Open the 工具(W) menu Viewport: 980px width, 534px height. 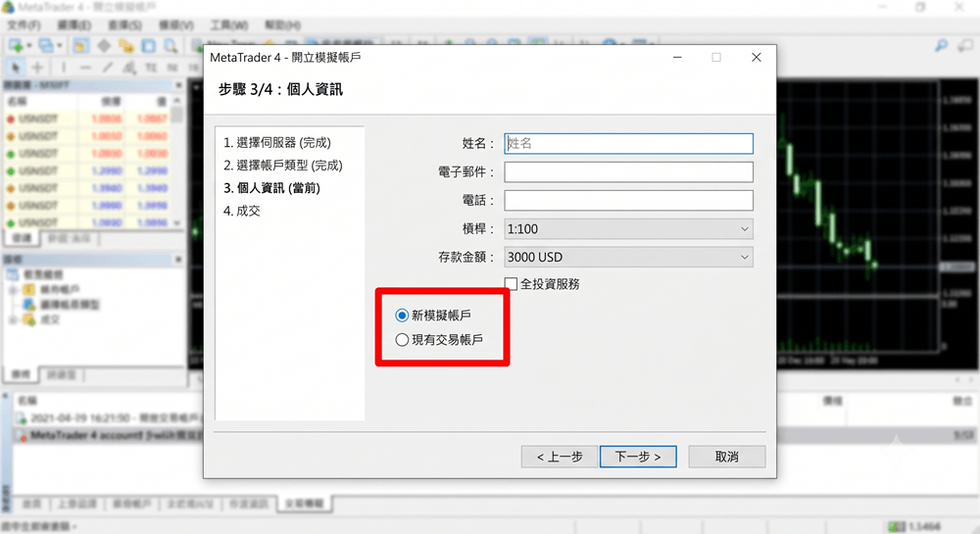[228, 24]
